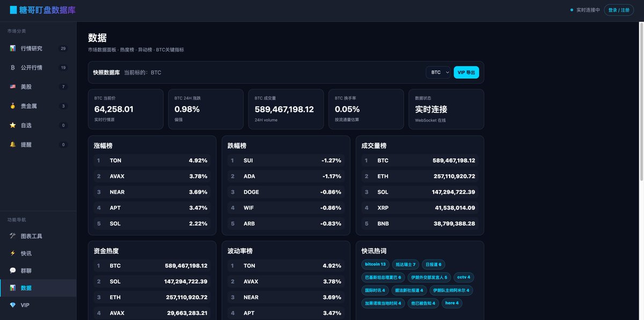
Task: Click the bitcoin icon beside 公开行情
Action: click(x=12, y=68)
